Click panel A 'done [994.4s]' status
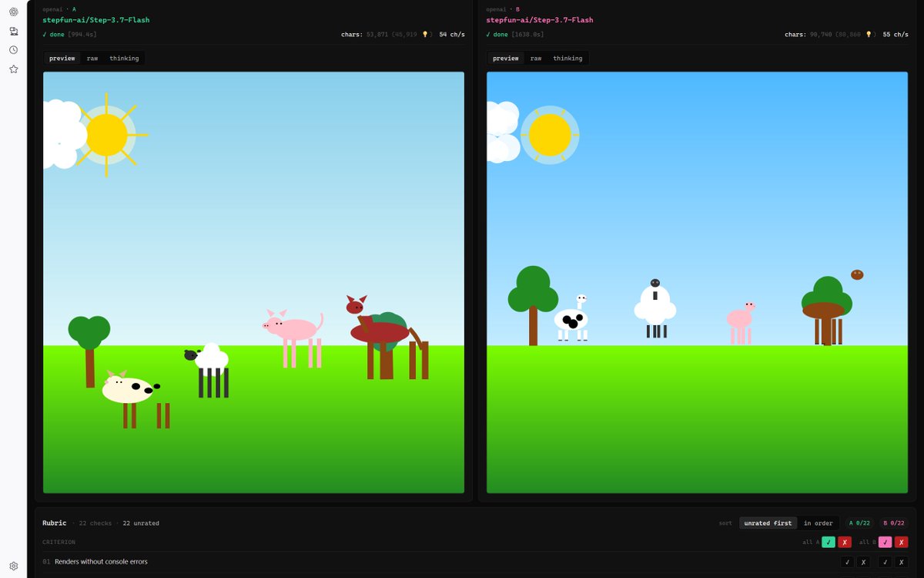Image resolution: width=924 pixels, height=578 pixels. 69,35
